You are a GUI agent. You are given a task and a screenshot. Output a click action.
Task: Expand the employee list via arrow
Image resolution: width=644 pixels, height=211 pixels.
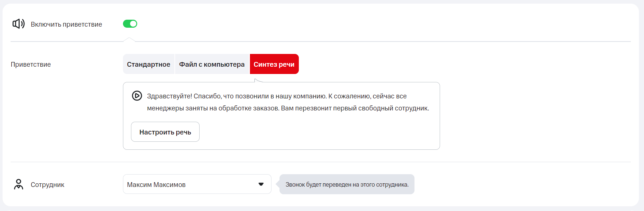(x=261, y=184)
